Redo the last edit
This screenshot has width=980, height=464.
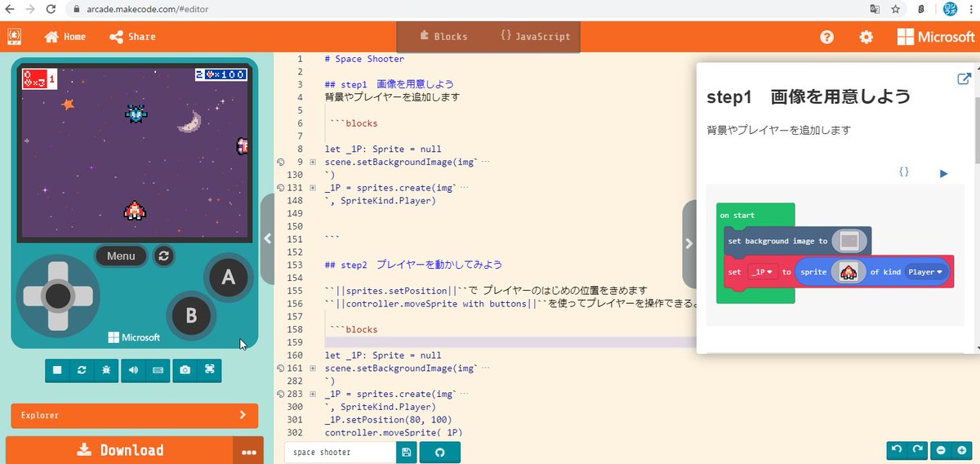916,449
